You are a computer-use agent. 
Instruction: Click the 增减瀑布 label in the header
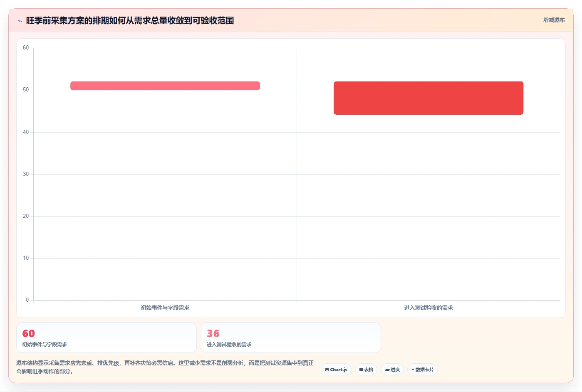coord(554,20)
